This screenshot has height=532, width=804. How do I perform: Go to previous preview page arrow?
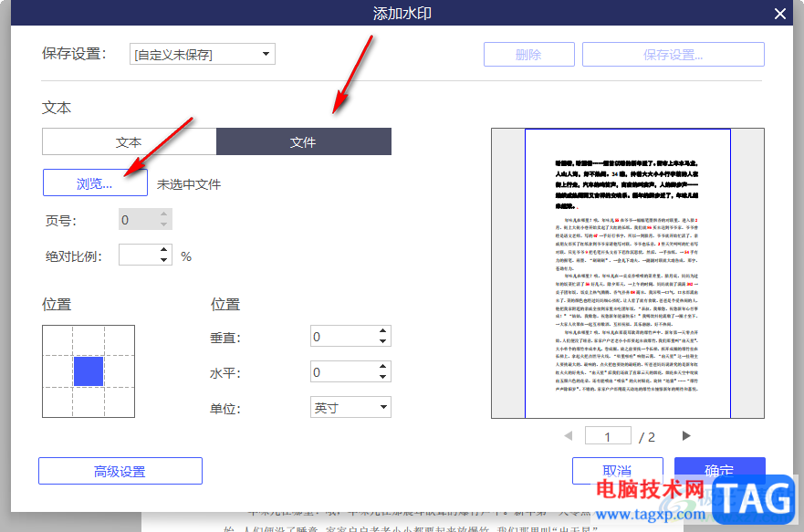click(569, 435)
